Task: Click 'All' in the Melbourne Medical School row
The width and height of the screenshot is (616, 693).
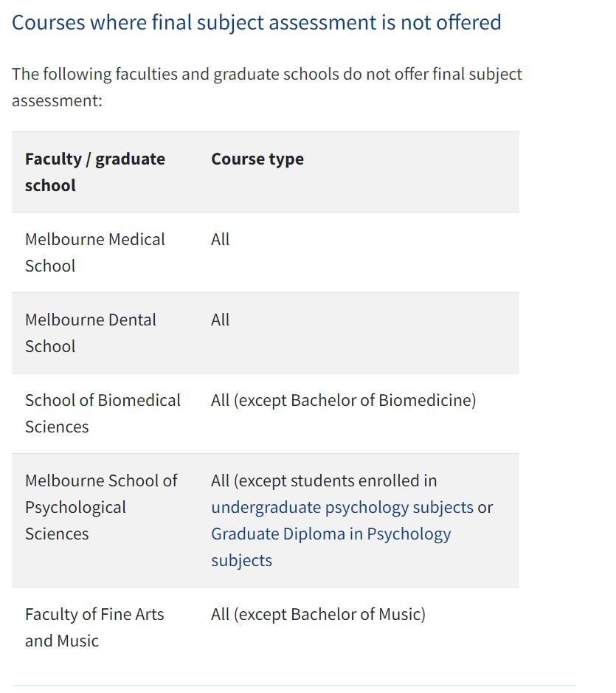Action: 220,240
